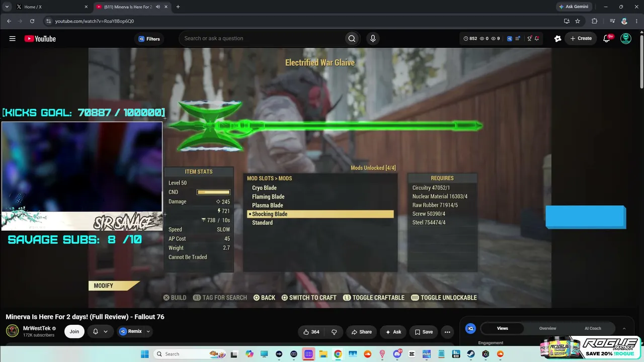Reload the page
This screenshot has height=362, width=644.
pos(32,21)
